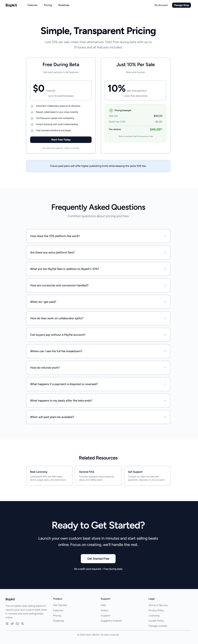Image resolution: width=198 pixels, height=644 pixels.
Task: Click the Bopkit logo in the header
Action: [x=11, y=5]
